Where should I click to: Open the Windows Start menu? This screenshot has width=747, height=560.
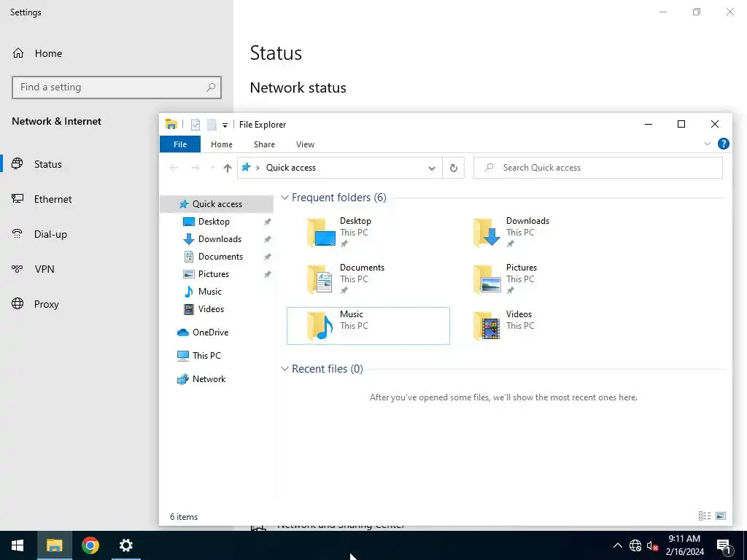pyautogui.click(x=18, y=545)
